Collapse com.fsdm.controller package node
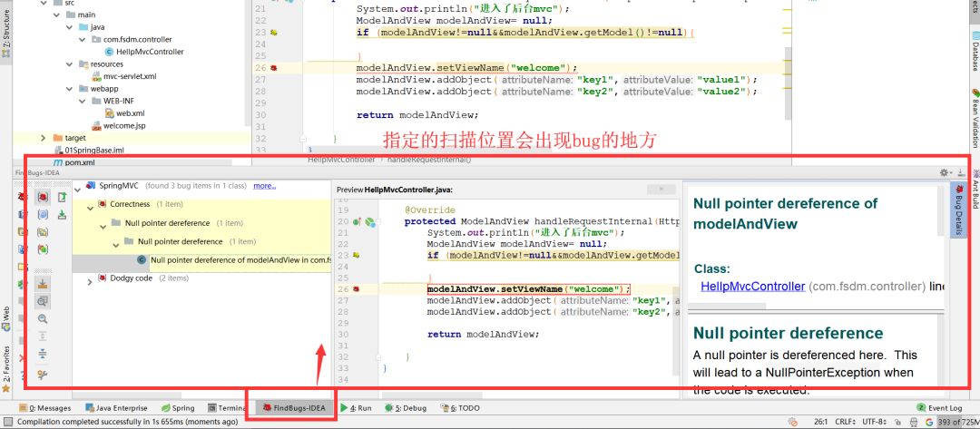 click(x=82, y=39)
